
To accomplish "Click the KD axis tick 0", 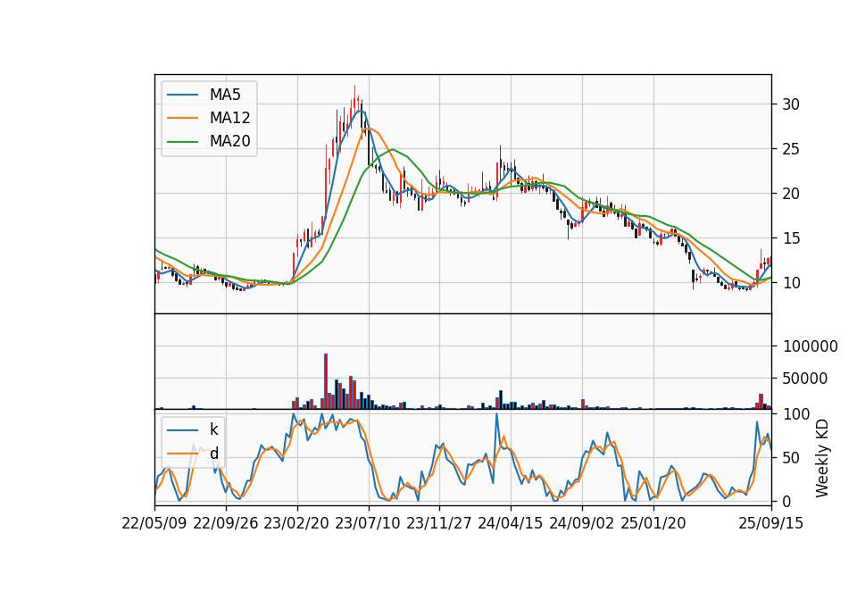I will 787,501.
